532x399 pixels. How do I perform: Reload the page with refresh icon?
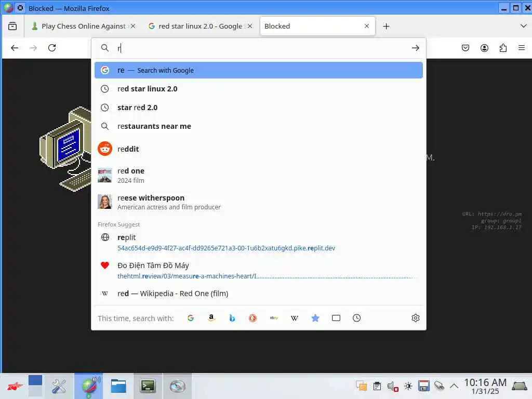click(x=52, y=48)
